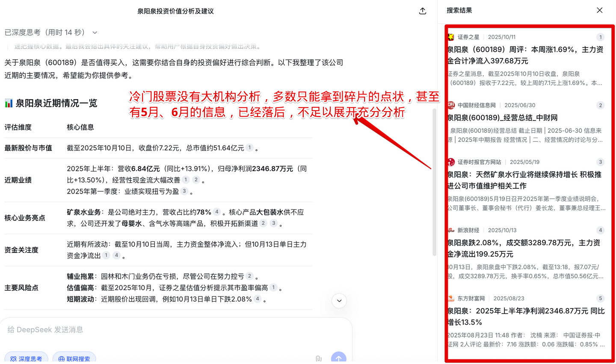
Task: Click the 证券时报官方网站 source logo
Action: pyautogui.click(x=451, y=162)
